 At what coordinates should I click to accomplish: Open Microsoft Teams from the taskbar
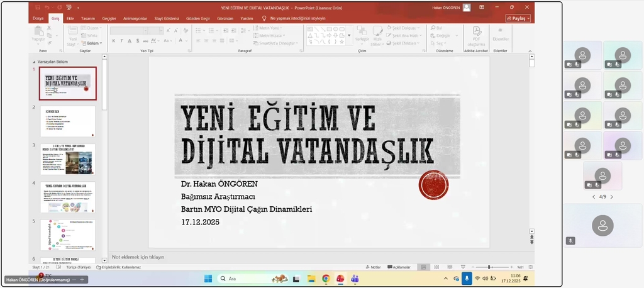pyautogui.click(x=355, y=279)
